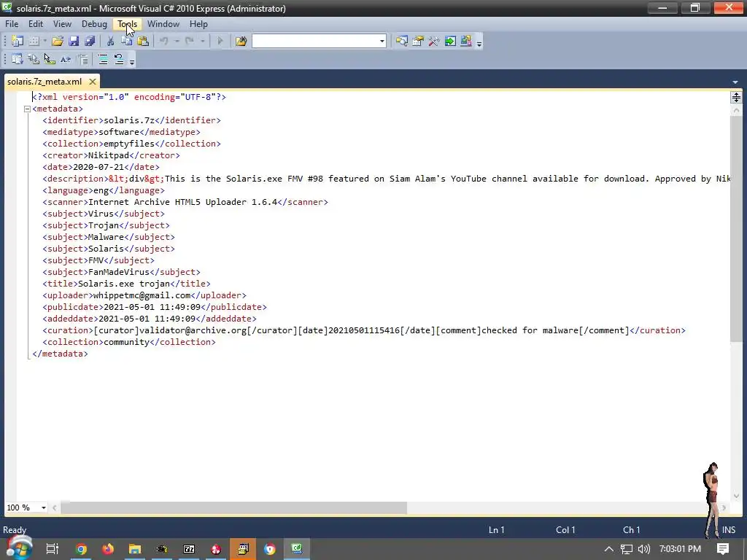
Task: Click the 'emptyfiles' collection value
Action: coord(128,144)
